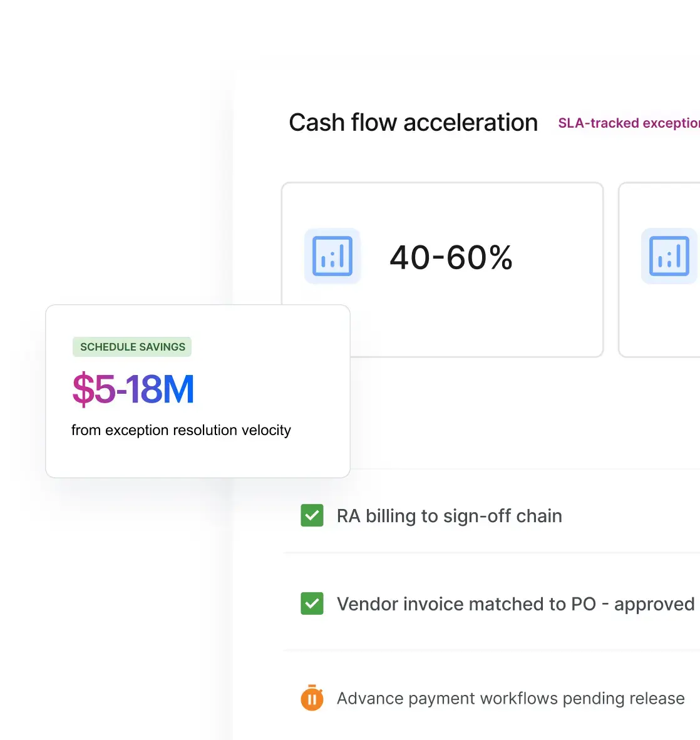Select 'Vendor invoice matched to PO' row
The image size is (700, 740).
pos(492,604)
